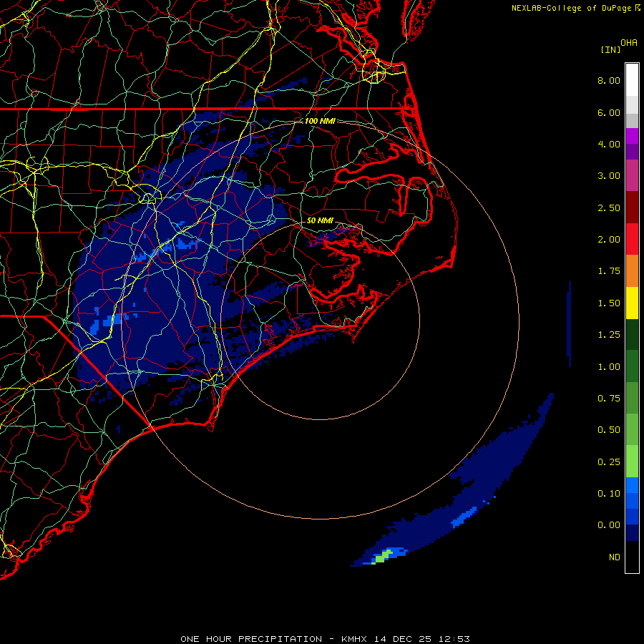
Task: Select the darkest green 1.25 legend swatch
Action: (x=632, y=334)
